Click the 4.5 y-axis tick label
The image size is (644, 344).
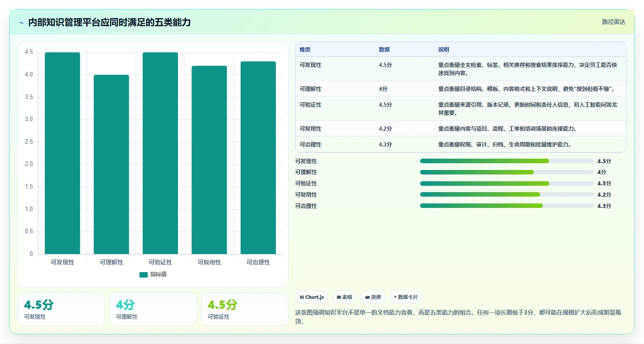tap(29, 52)
